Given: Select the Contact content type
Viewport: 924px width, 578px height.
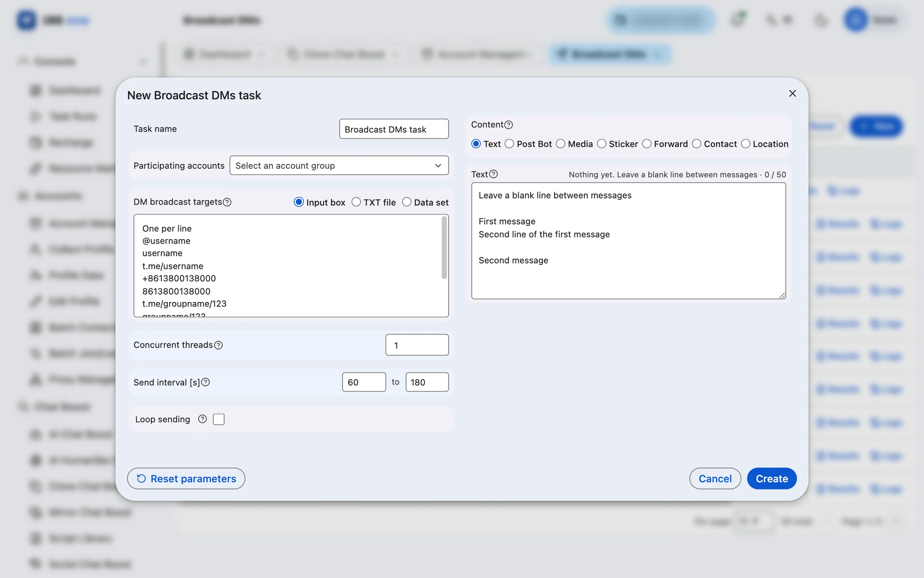Looking at the screenshot, I should (696, 144).
